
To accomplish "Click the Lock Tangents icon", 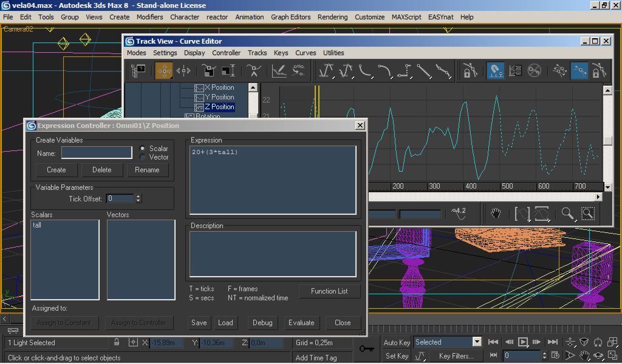I will tap(599, 71).
